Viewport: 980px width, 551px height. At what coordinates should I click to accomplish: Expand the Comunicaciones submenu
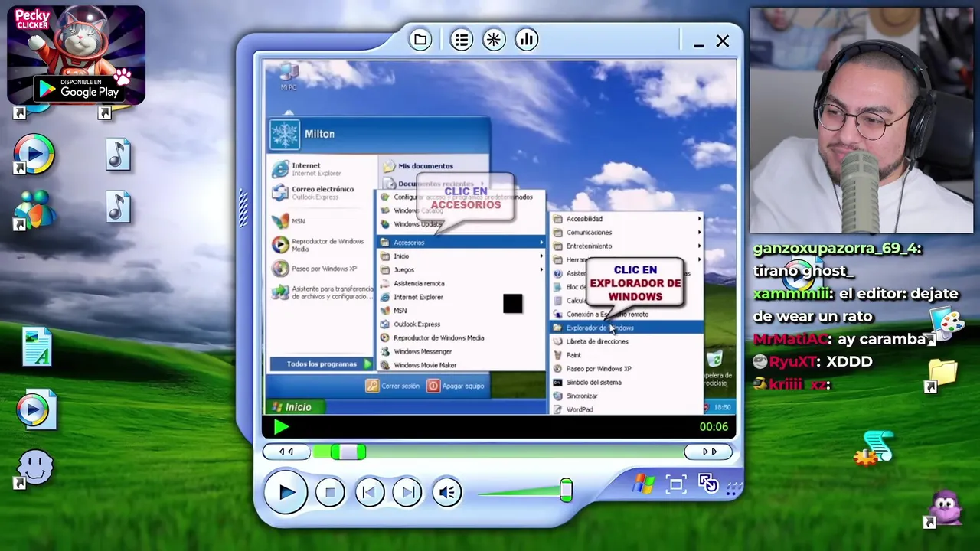click(626, 233)
